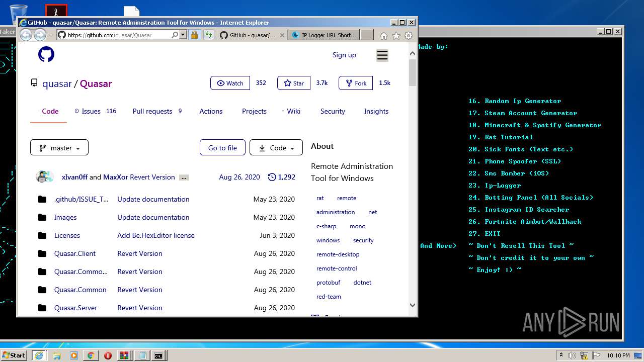Open the 1,292 commits link

282,177
